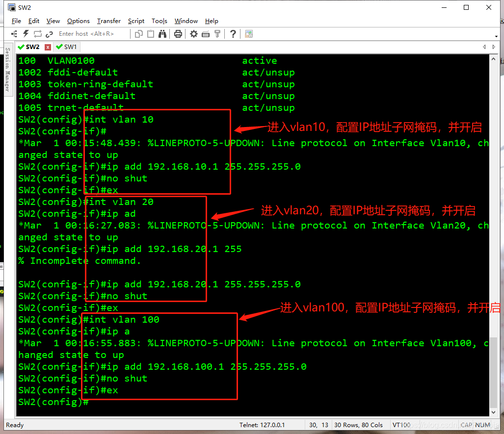The width and height of the screenshot is (504, 434).
Task: Open the Edit menu
Action: [34, 21]
